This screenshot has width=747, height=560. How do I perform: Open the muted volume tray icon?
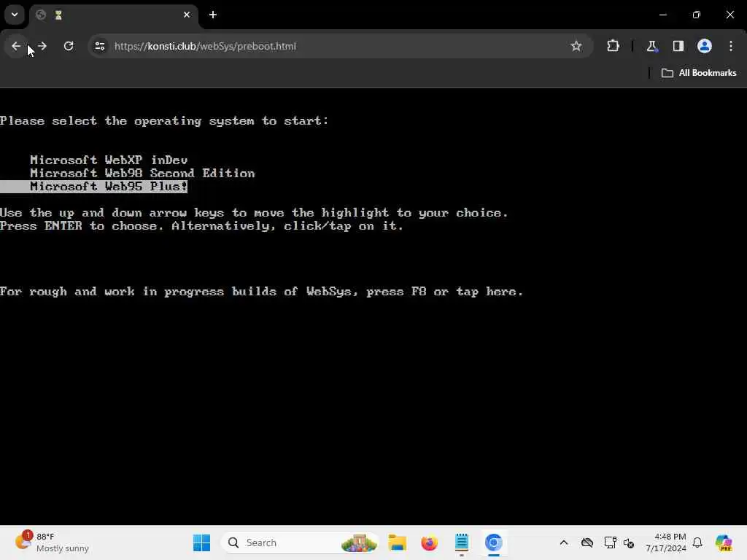point(629,542)
